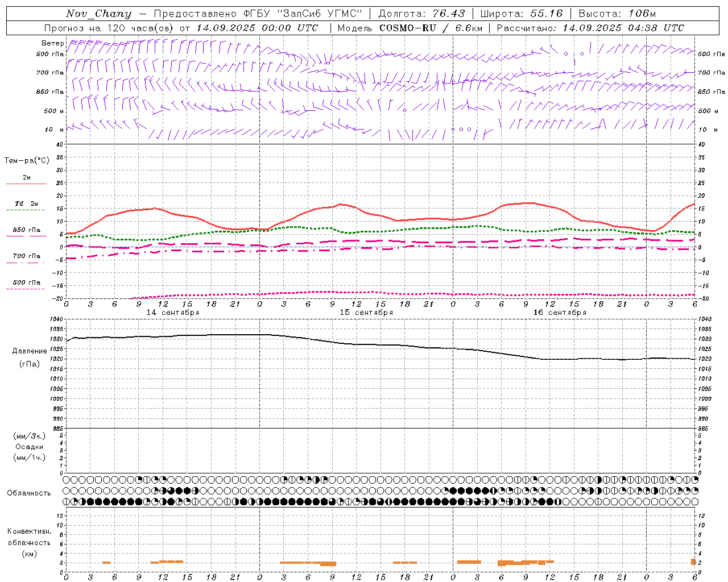This screenshot has height=582, width=728.
Task: Click the longitude value 76.43
Action: [448, 14]
